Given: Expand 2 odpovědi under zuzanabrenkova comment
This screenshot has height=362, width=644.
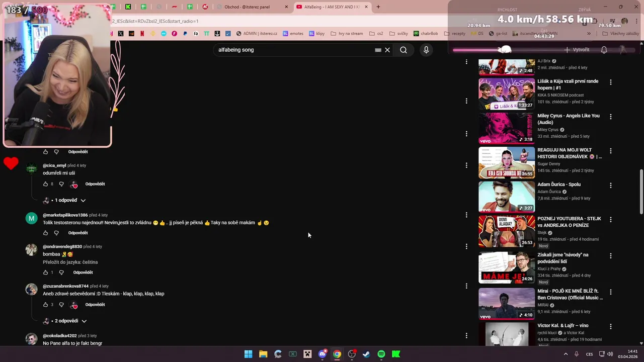Looking at the screenshot, I should pyautogui.click(x=65, y=321).
